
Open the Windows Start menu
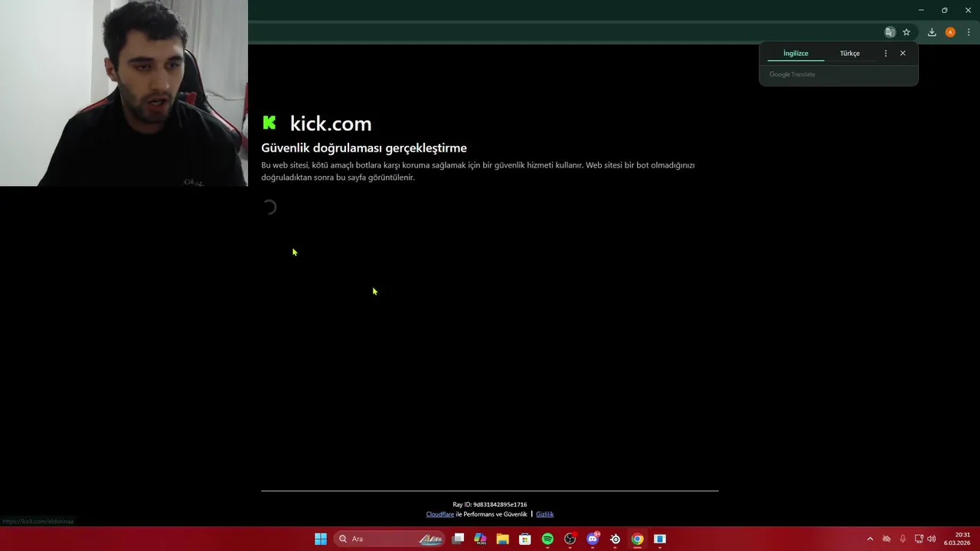321,539
